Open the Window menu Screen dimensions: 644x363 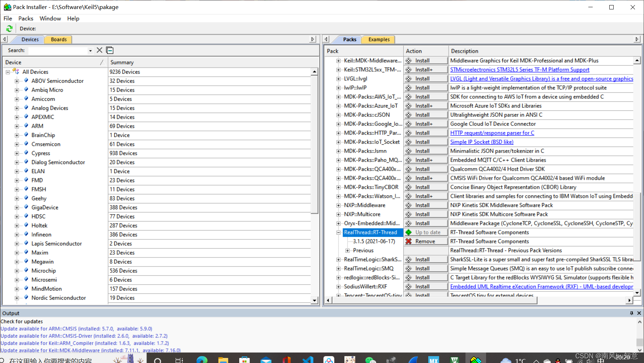tap(50, 18)
